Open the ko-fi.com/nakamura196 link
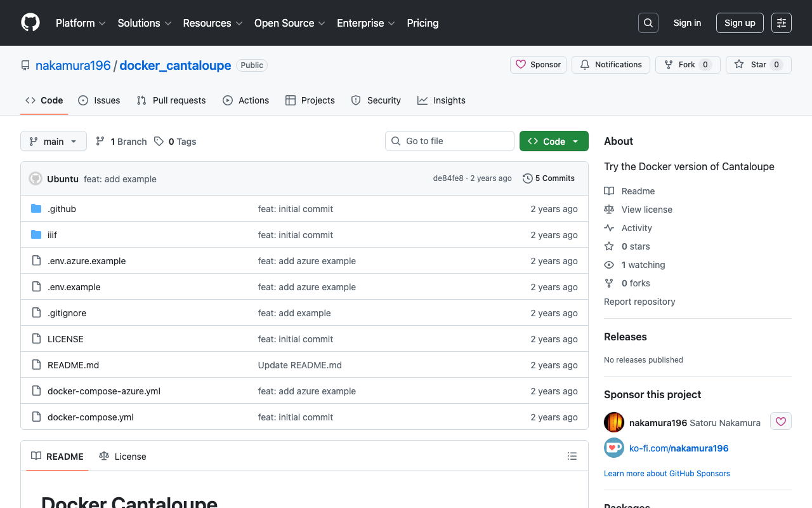This screenshot has width=812, height=508. [x=678, y=448]
